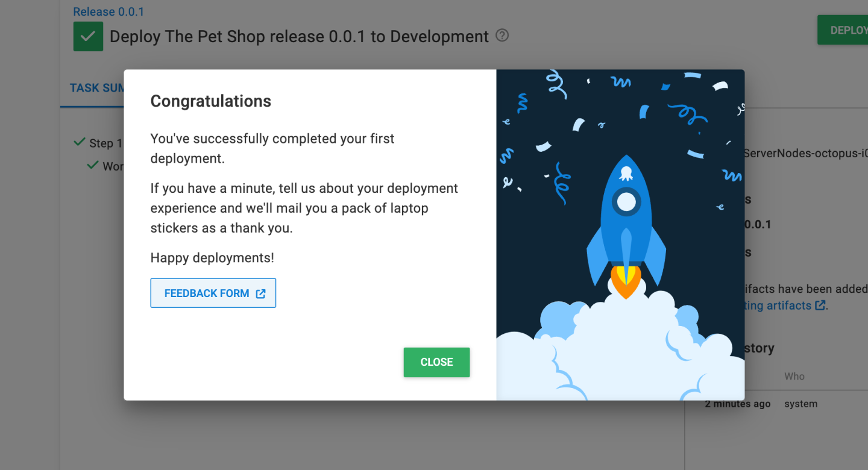The image size is (868, 470).
Task: Open the Release 0.0.1 breadcrumb link
Action: 108,11
